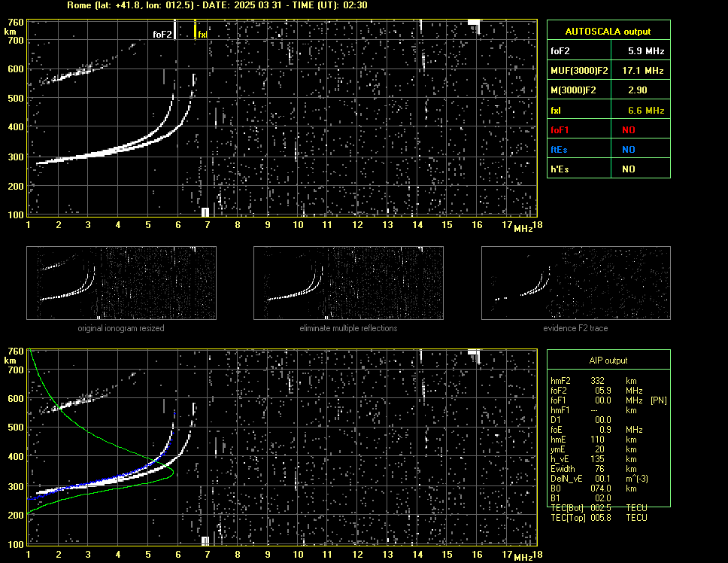The width and height of the screenshot is (728, 563).
Task: Select the '17.1 MHz' MUF value
Action: click(643, 71)
